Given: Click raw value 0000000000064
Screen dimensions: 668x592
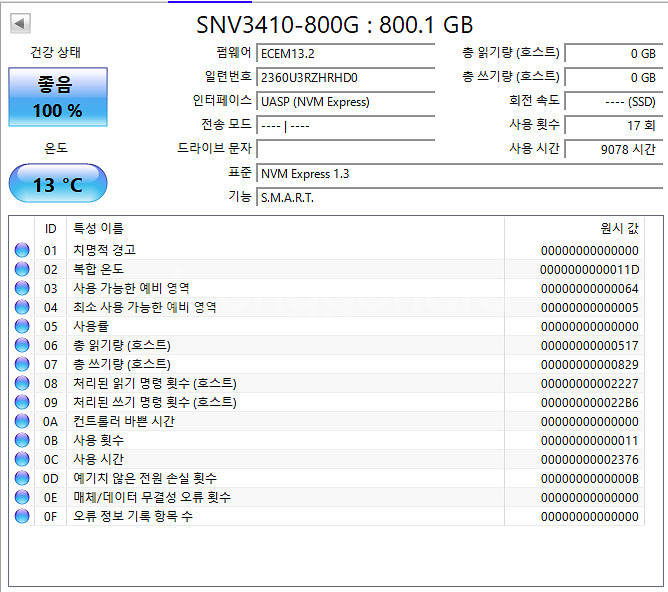Looking at the screenshot, I should point(590,289).
